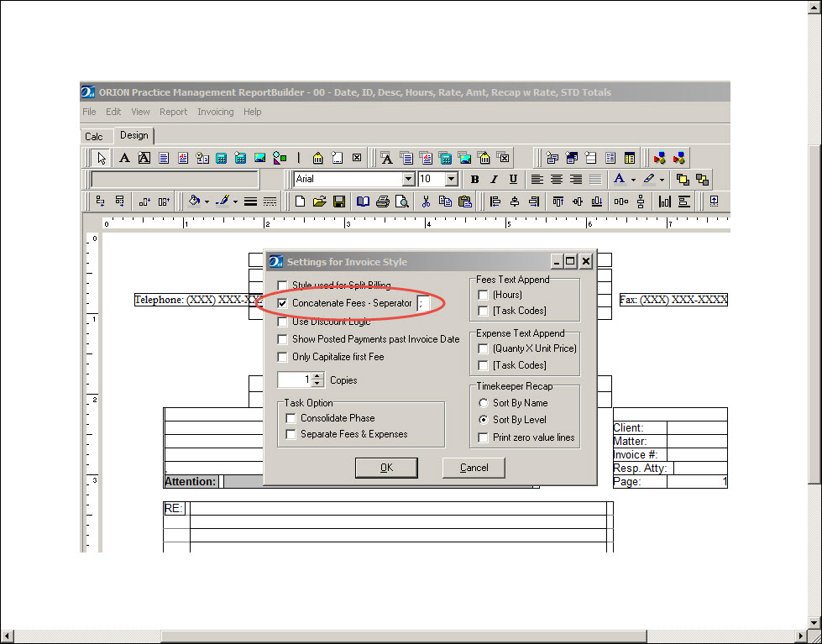The height and width of the screenshot is (644, 822).
Task: Enable Style used for Split Billing
Action: point(283,285)
